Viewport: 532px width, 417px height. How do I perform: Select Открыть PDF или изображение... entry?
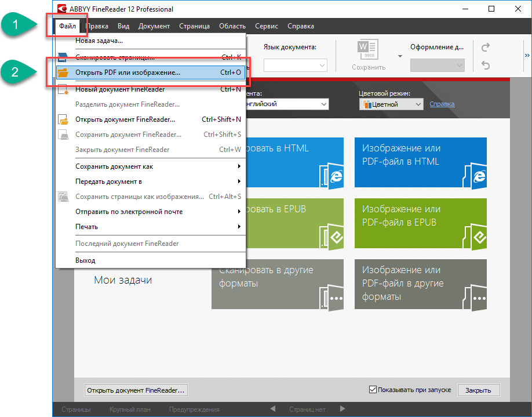click(151, 72)
